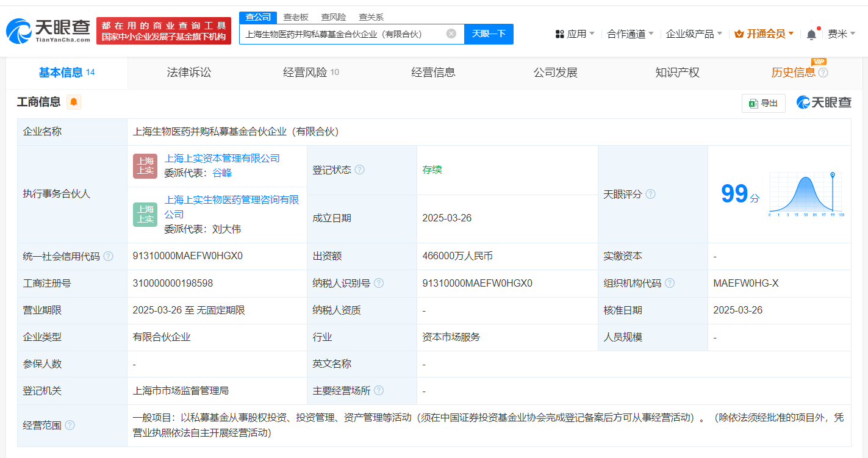Click the 有限合伙企业 type value
Viewport: 868px width, 458px height.
(x=162, y=337)
